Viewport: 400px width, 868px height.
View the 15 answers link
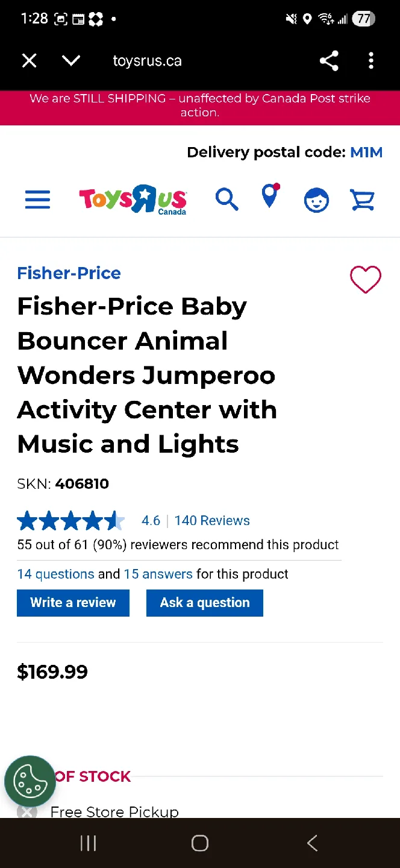pyautogui.click(x=158, y=574)
